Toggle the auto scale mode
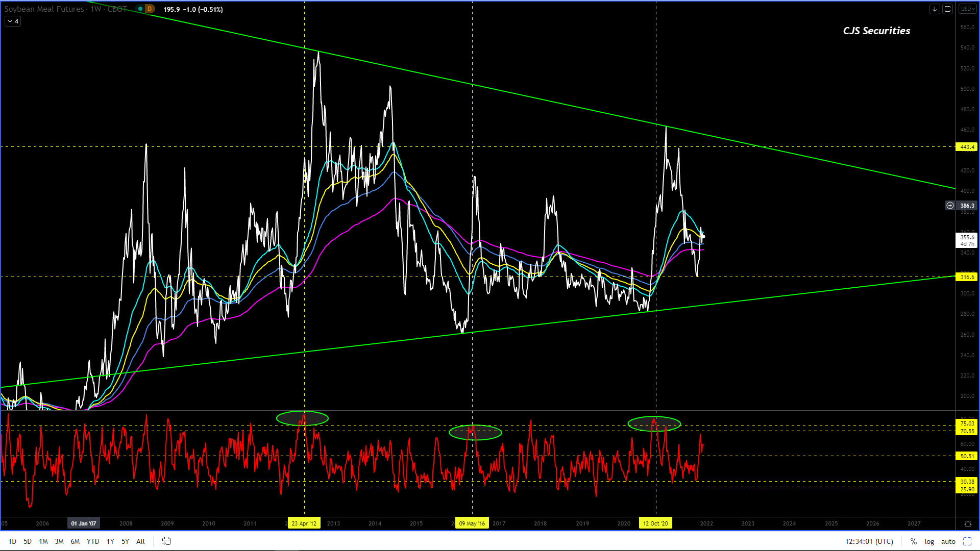Viewport: 980px width, 551px height. click(948, 541)
